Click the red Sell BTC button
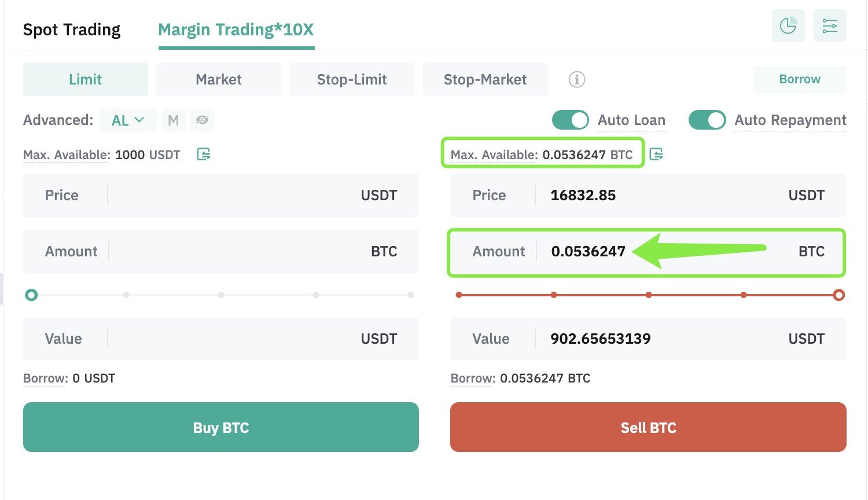The height and width of the screenshot is (500, 868). [648, 427]
